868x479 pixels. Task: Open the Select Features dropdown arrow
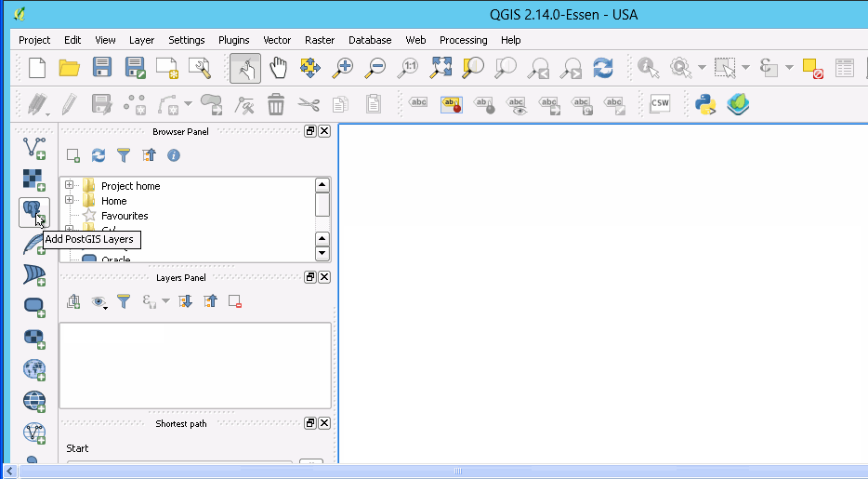[x=745, y=68]
